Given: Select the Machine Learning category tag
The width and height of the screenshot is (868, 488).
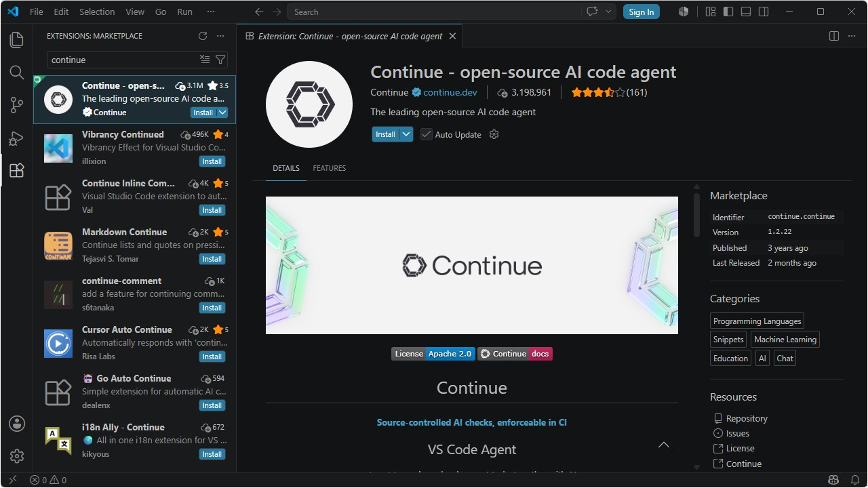Looking at the screenshot, I should click(786, 340).
